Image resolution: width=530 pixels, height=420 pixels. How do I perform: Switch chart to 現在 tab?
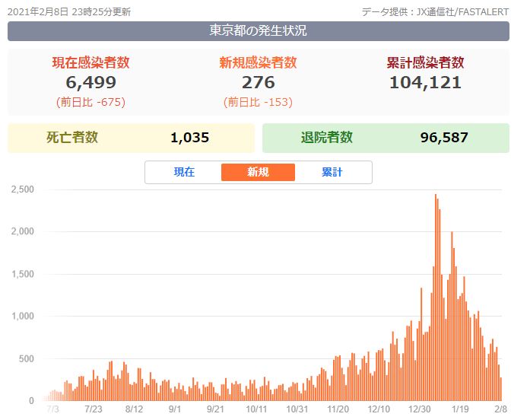(x=184, y=172)
